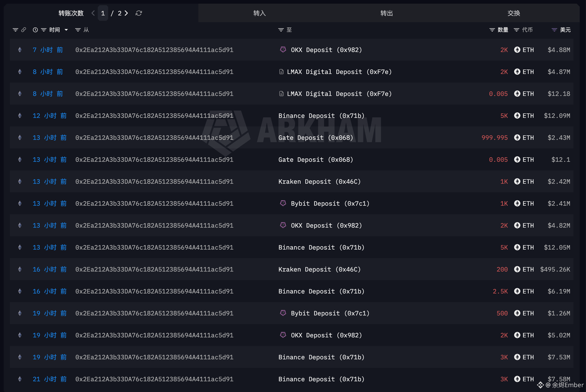Click the OKX entity icon in $5.02M row
Screen dimensions: 586x392
(283, 335)
